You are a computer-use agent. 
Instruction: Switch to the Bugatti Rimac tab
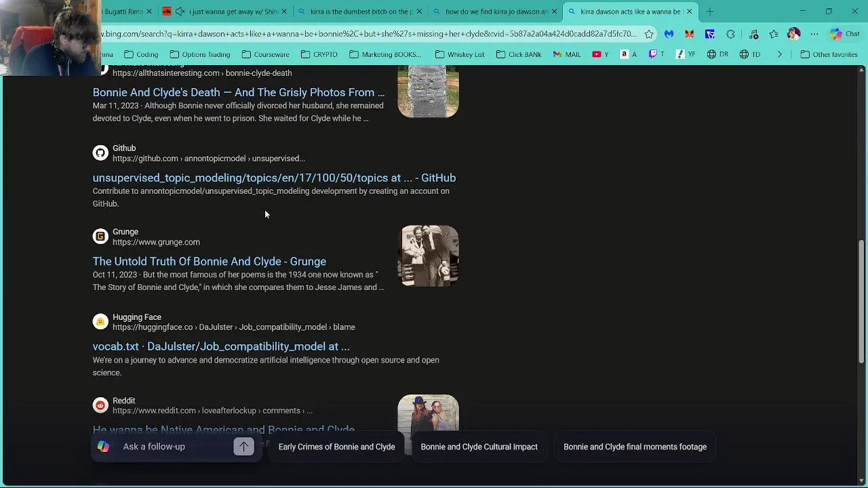(122, 12)
